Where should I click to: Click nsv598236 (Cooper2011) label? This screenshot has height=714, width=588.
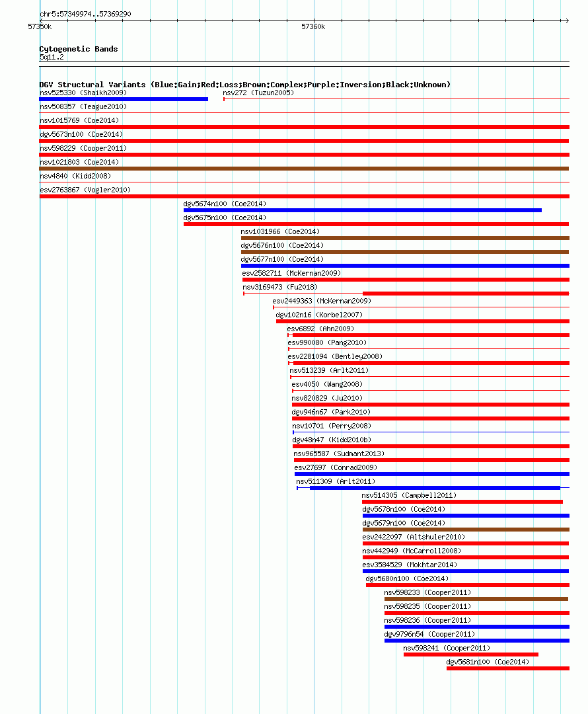click(428, 621)
